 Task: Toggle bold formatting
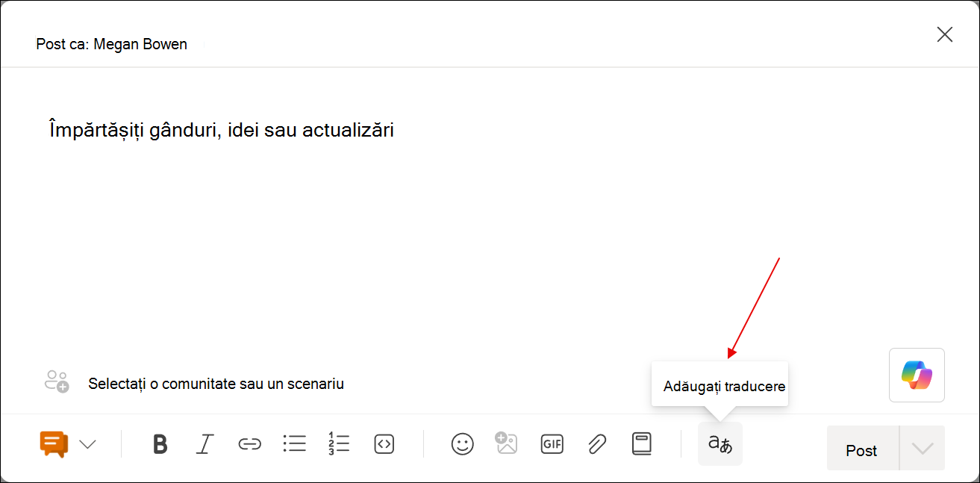click(160, 444)
